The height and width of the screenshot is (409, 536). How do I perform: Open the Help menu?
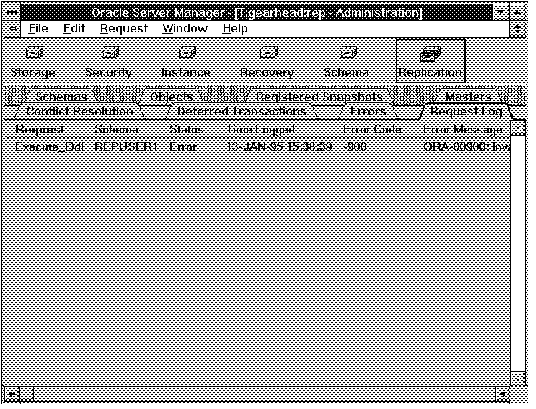click(235, 28)
